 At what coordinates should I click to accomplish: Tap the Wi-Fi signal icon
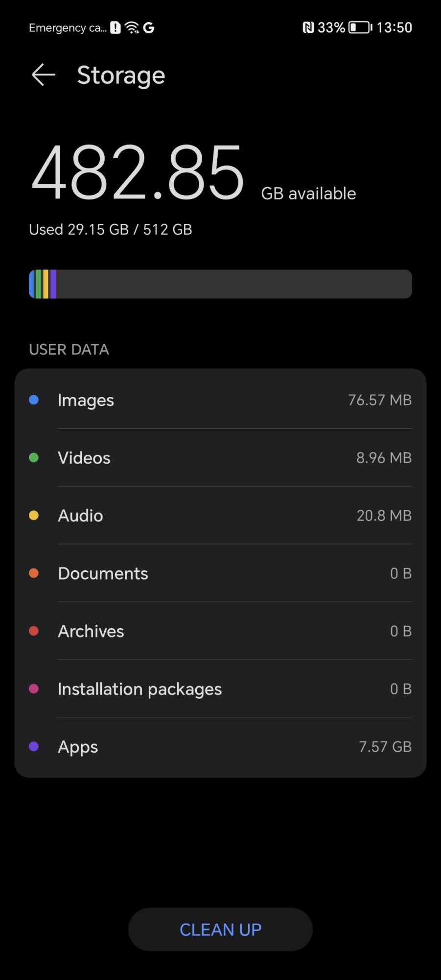(x=132, y=28)
